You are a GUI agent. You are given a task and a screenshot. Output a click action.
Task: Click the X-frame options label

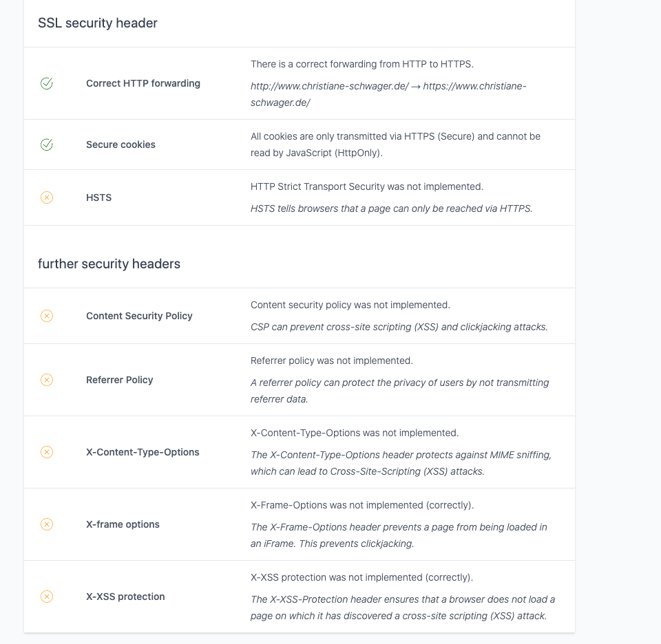coord(123,524)
